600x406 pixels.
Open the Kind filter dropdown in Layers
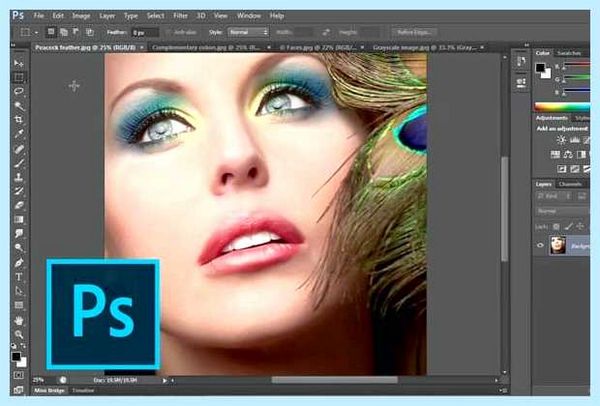[x=553, y=196]
